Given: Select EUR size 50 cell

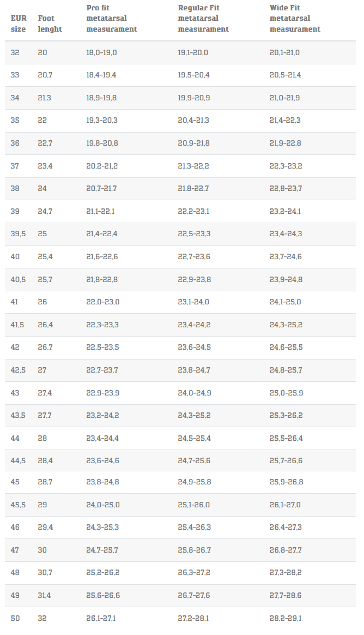Looking at the screenshot, I should point(15,619).
